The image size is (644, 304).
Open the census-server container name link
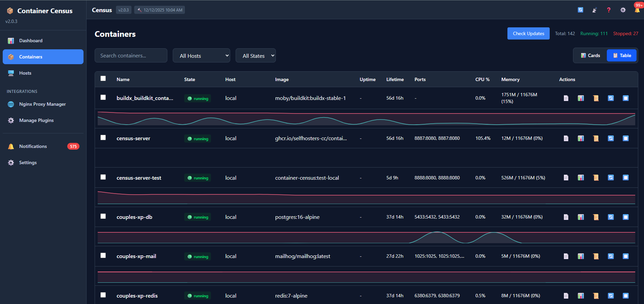[x=133, y=138]
